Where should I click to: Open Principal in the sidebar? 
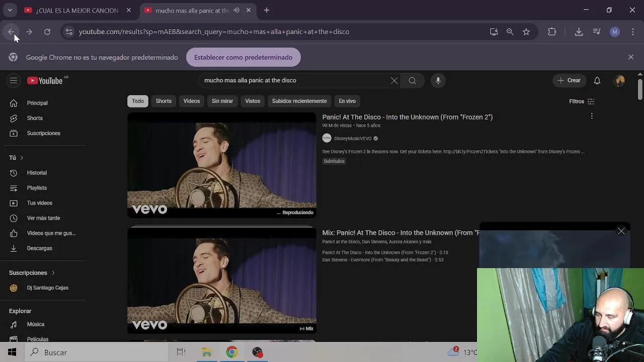pyautogui.click(x=45, y=103)
